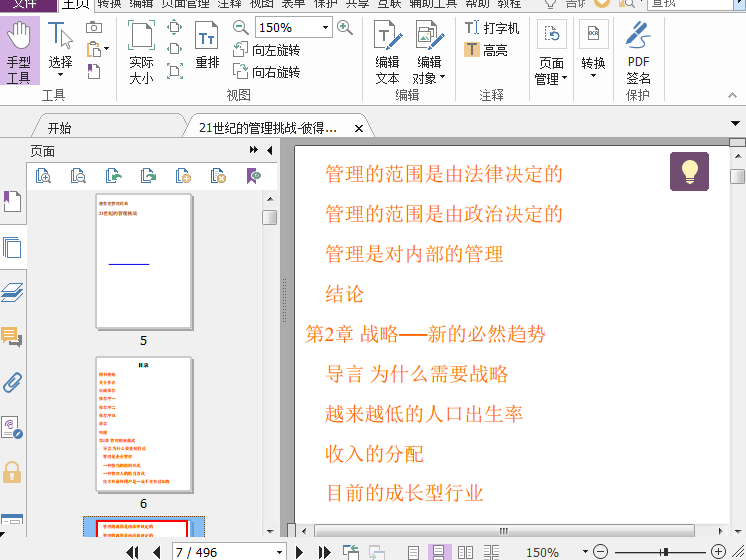Click PDF Sign (PDF签名) icon

[x=638, y=53]
